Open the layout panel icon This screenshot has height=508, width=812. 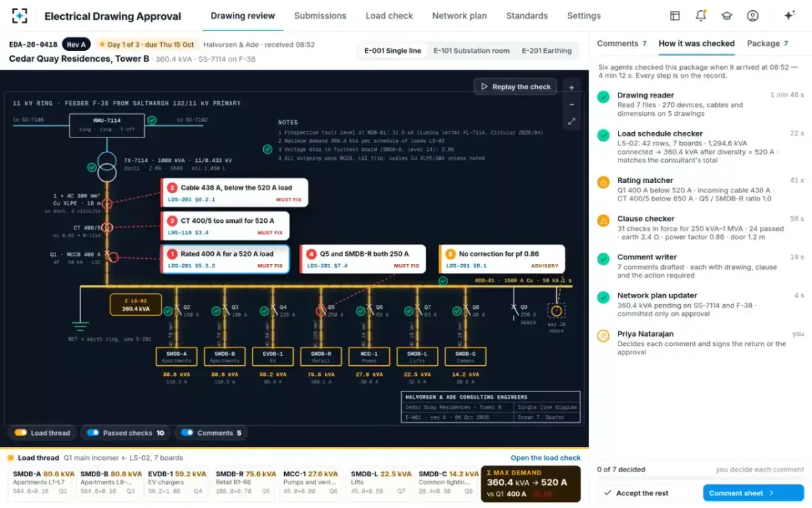tap(675, 16)
